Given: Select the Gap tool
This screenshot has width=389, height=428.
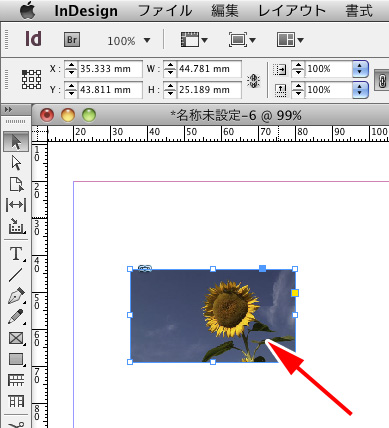Looking at the screenshot, I should [16, 205].
